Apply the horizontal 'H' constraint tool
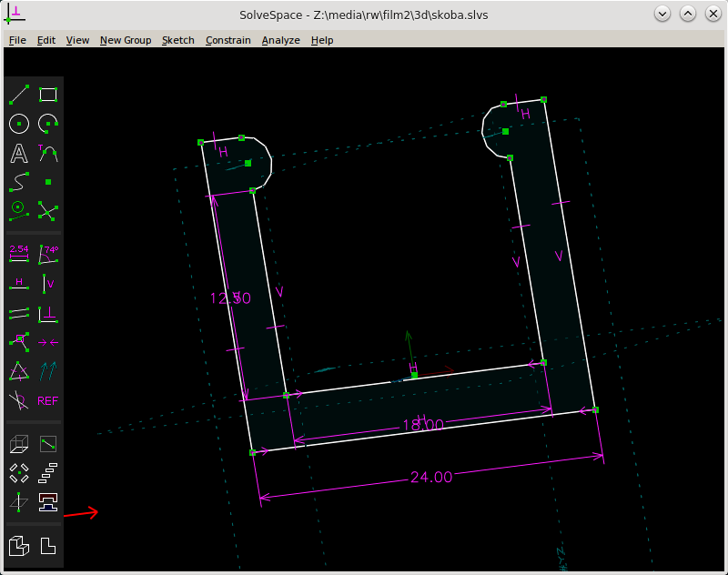Screen dimensions: 728x575 pos(18,283)
